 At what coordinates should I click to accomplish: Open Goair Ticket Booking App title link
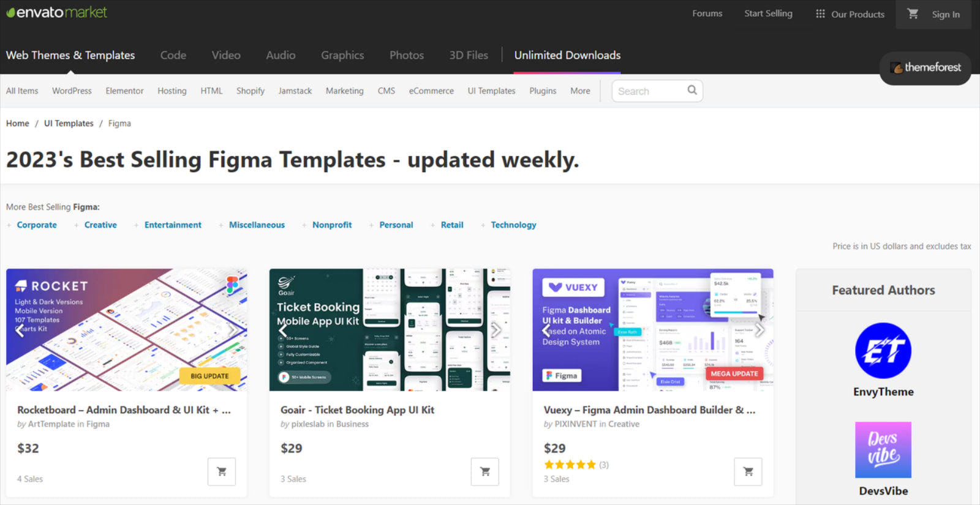coord(357,410)
